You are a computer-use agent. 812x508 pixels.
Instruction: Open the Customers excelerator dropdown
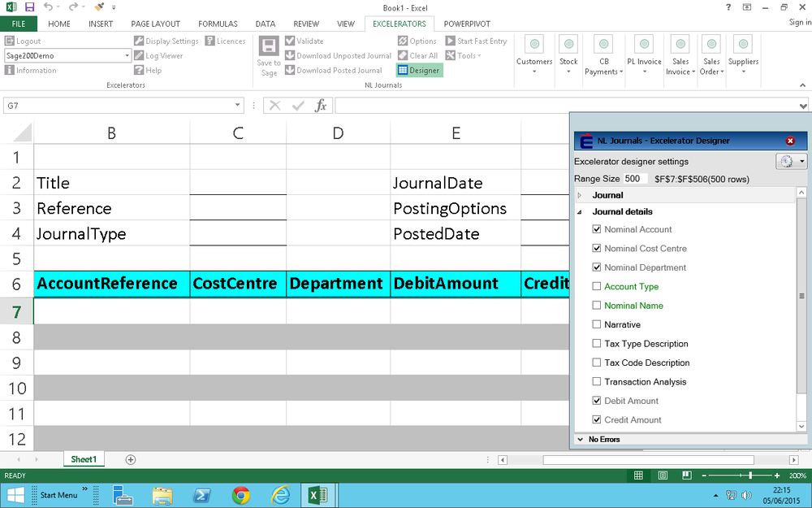pyautogui.click(x=534, y=72)
